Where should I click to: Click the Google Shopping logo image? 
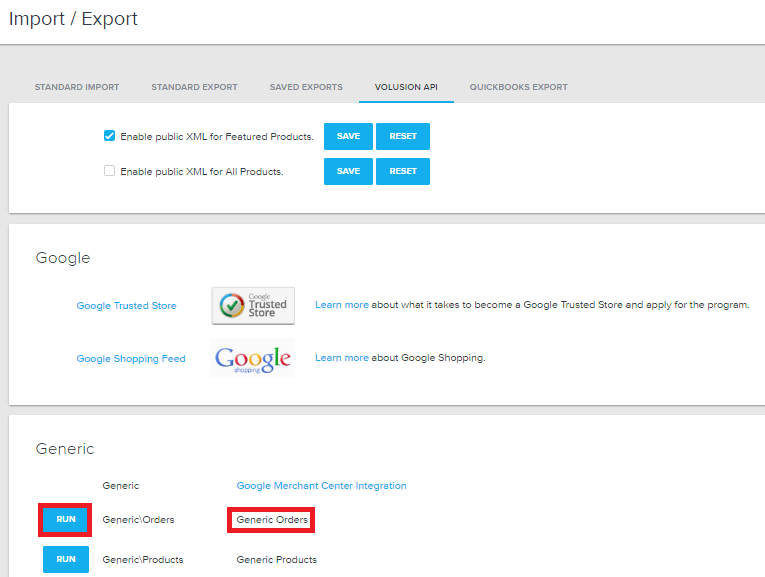[x=253, y=358]
